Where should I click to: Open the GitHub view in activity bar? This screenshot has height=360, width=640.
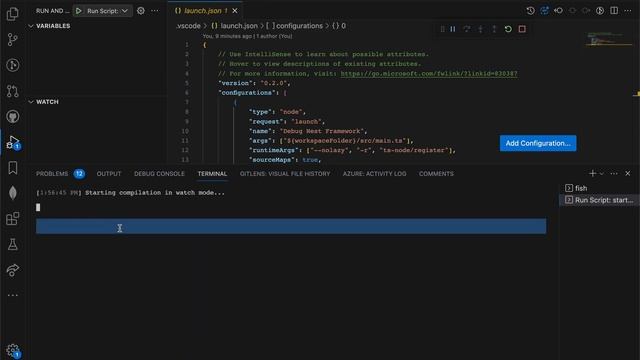tap(13, 117)
